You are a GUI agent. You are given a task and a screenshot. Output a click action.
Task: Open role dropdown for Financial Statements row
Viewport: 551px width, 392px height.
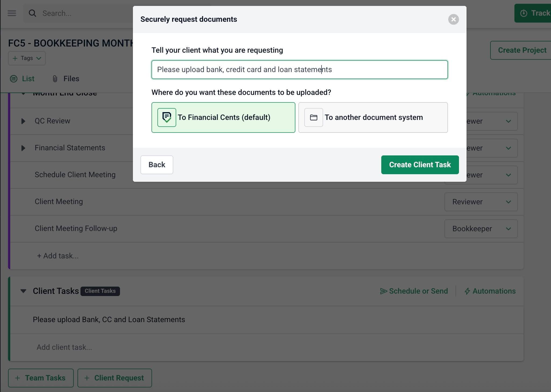tap(492, 148)
